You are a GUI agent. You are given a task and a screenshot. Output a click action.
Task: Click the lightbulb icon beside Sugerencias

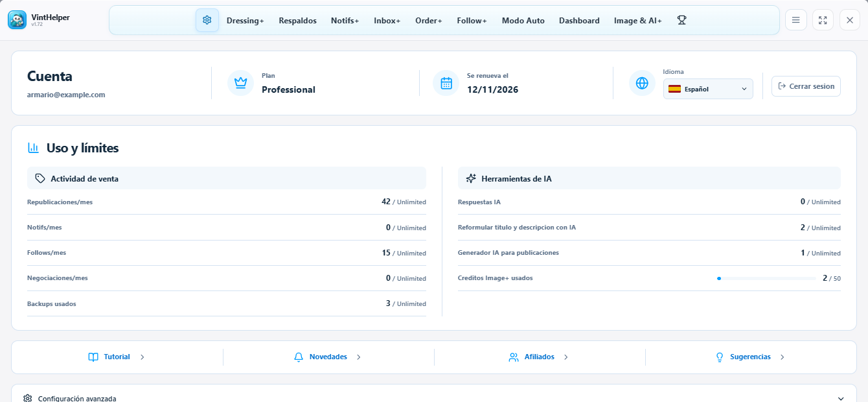click(719, 357)
